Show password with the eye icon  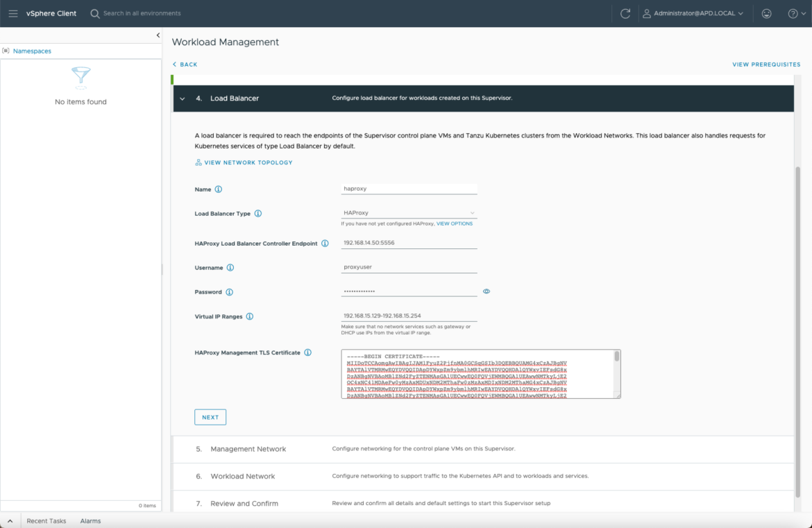pos(487,291)
